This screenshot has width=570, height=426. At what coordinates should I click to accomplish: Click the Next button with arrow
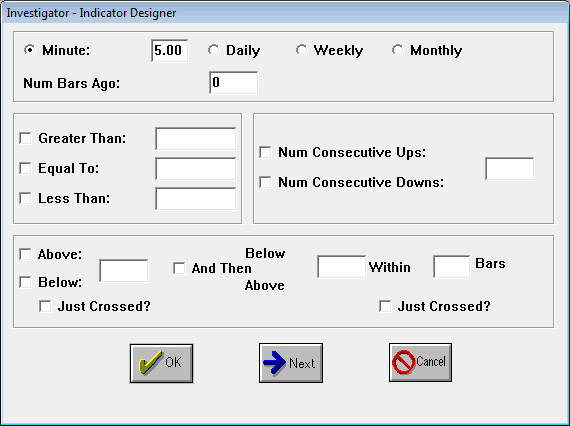(x=291, y=363)
